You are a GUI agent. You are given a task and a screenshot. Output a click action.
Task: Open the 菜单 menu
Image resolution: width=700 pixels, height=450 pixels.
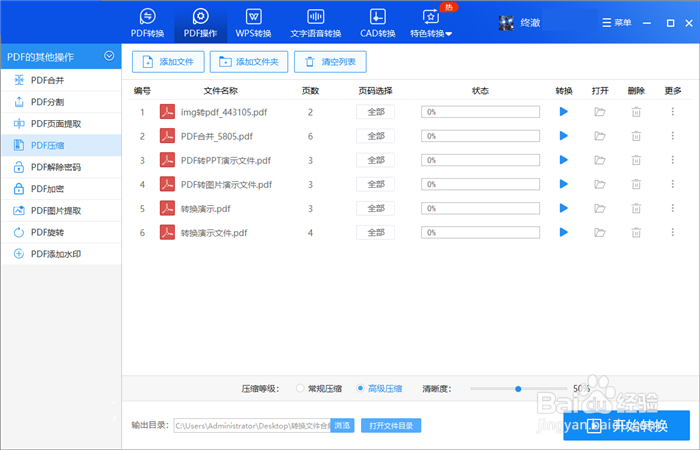pos(617,22)
